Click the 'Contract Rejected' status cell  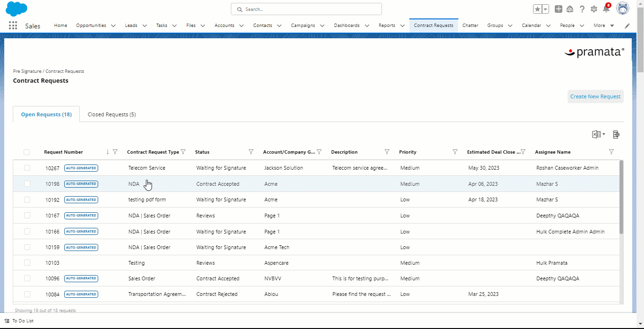(x=217, y=294)
